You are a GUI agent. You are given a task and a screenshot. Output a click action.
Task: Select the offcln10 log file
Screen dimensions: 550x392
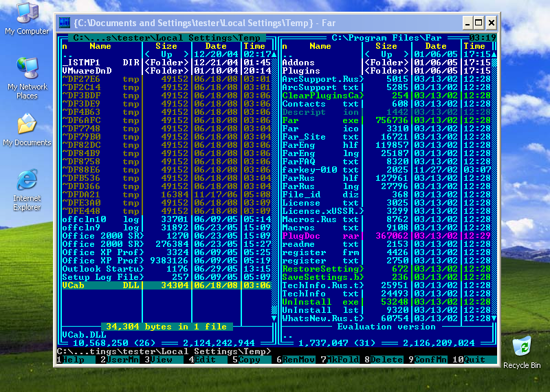[166, 219]
